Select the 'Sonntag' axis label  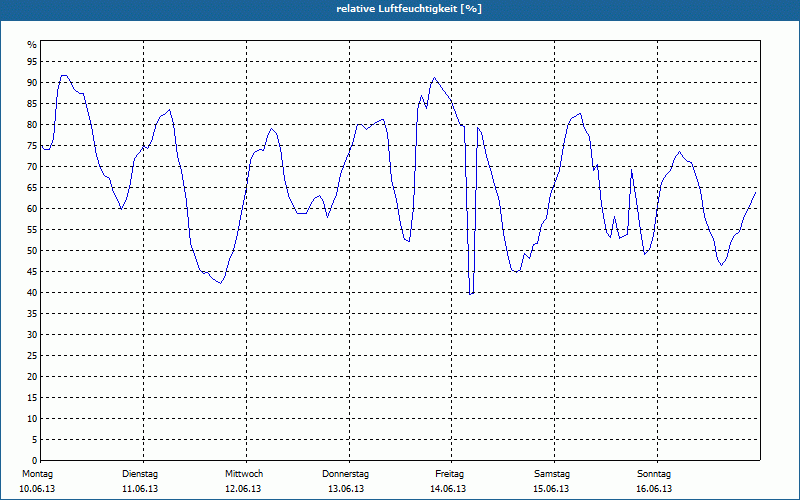coord(654,474)
